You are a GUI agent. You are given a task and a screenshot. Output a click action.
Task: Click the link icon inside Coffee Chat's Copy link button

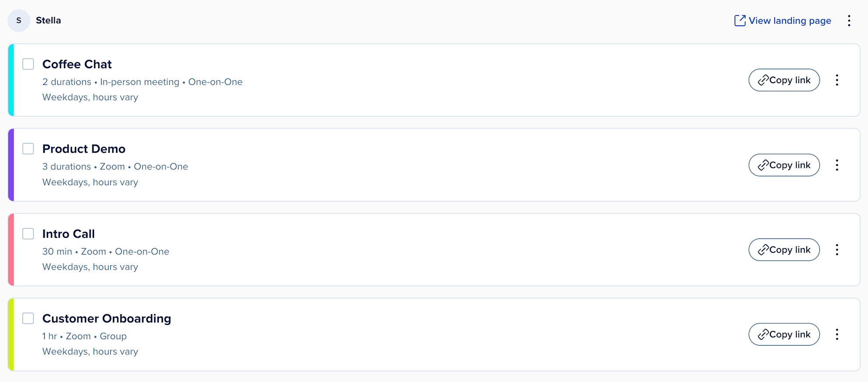[x=763, y=80]
